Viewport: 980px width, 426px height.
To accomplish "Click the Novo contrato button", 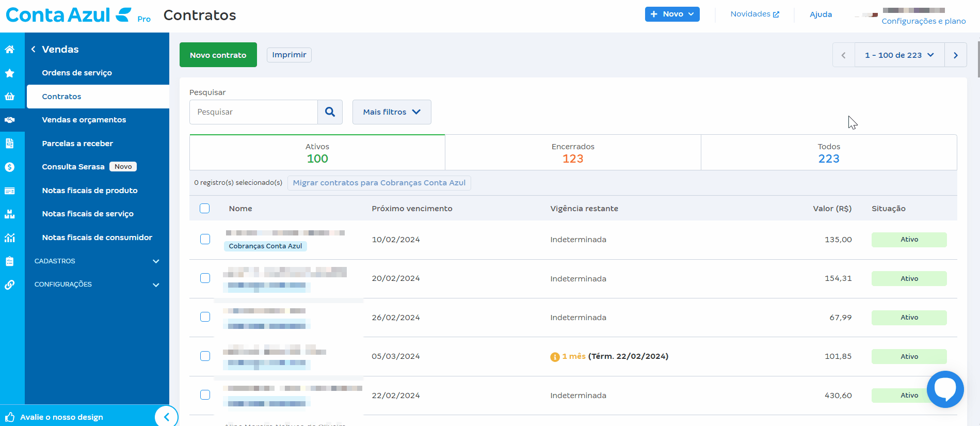I will (x=218, y=55).
